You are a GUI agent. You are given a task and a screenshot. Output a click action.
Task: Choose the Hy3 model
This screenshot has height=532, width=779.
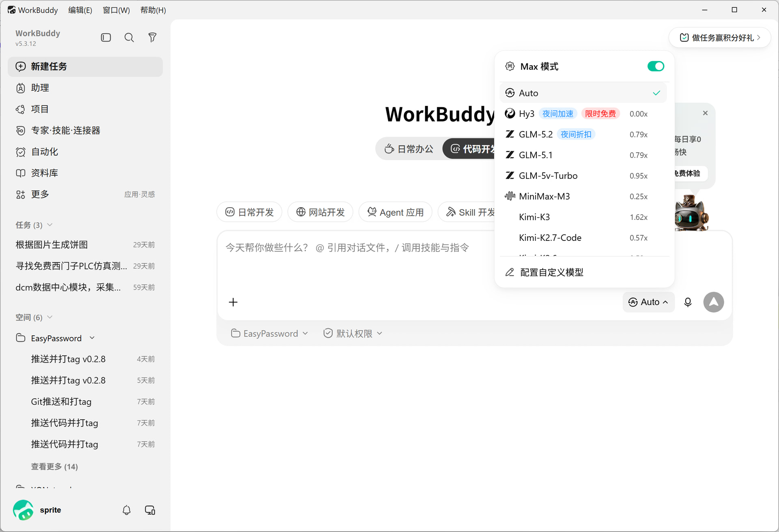(583, 114)
